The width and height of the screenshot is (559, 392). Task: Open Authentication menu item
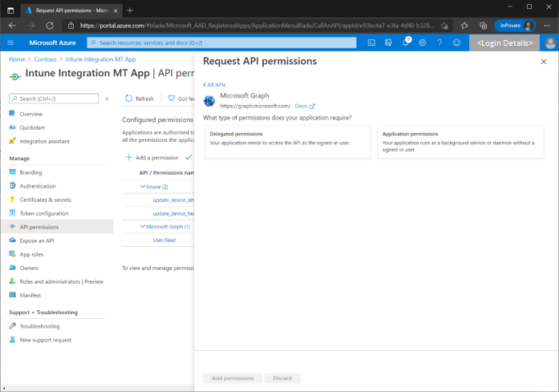coord(38,186)
